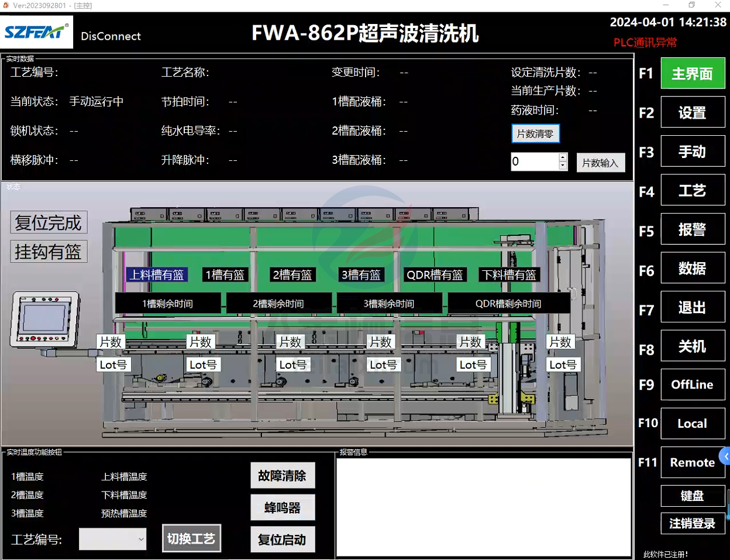Viewport: 730px width, 560px height.
Task: Open the 主界面 main screen
Action: [693, 74]
